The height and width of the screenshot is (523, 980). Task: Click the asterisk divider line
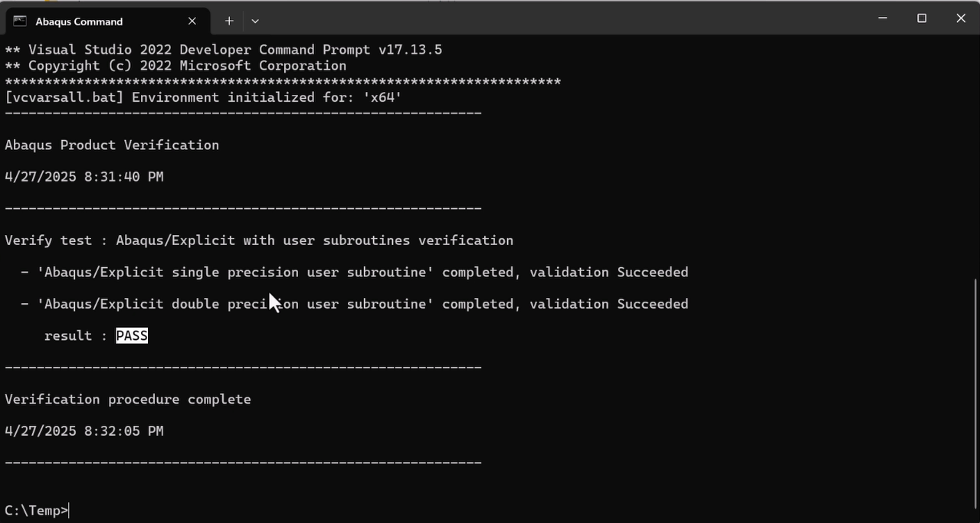282,81
